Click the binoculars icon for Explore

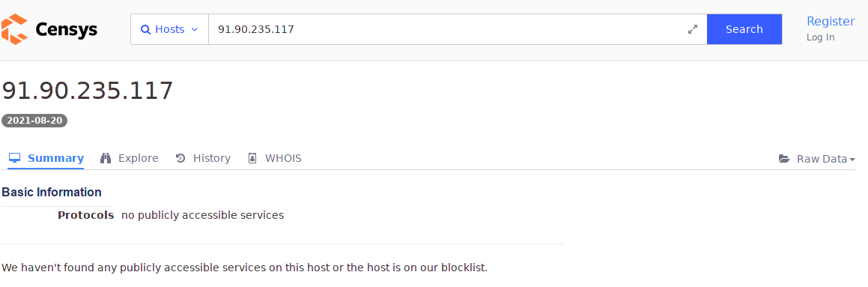106,158
